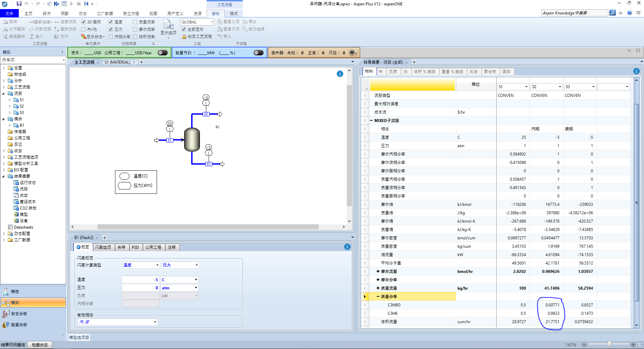
Task: Enable the 质量流率 checkbox
Action: (135, 22)
